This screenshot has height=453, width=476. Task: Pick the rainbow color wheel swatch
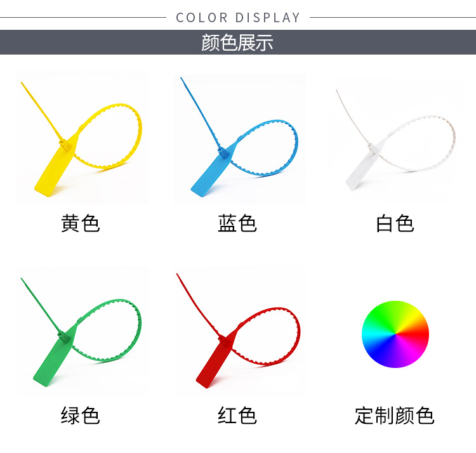(395, 334)
